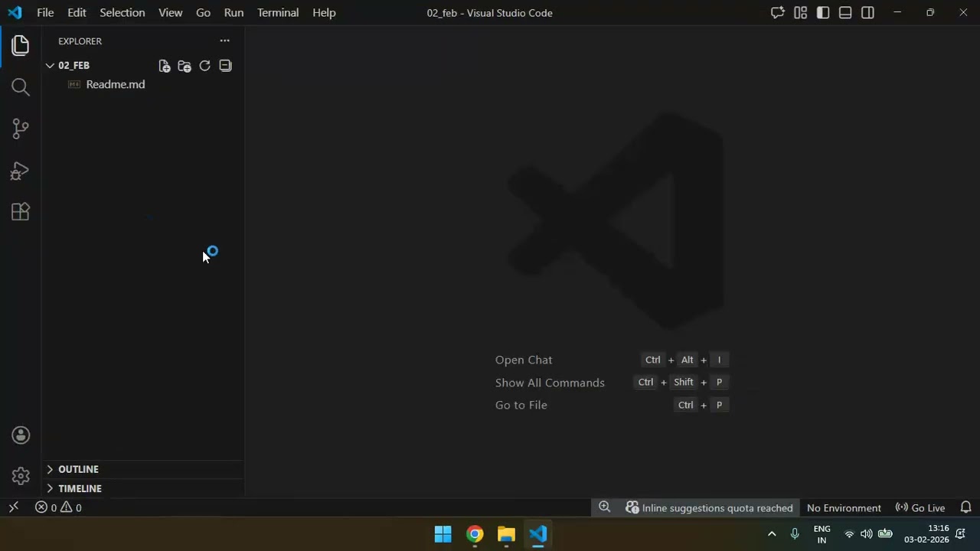Viewport: 980px width, 551px height.
Task: Show hidden system tray icons
Action: [x=772, y=534]
